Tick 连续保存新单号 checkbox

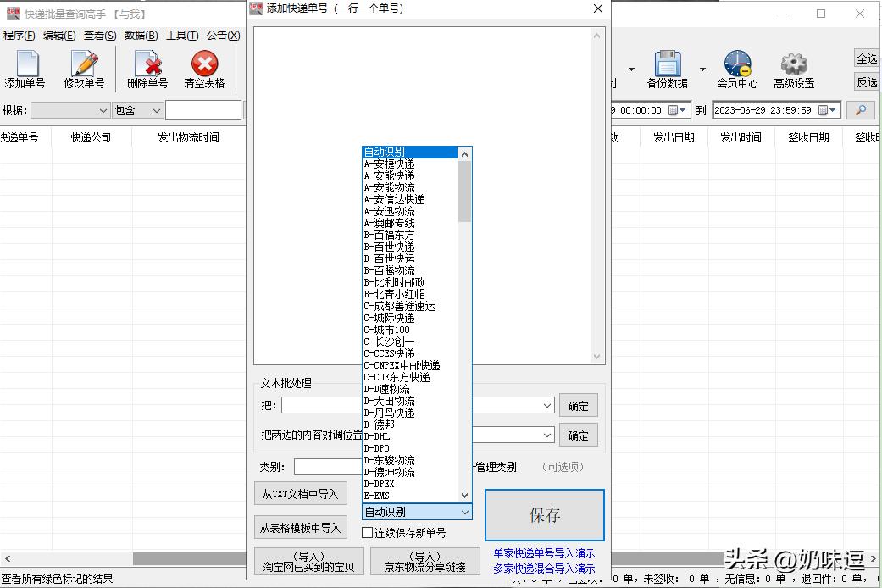point(368,532)
